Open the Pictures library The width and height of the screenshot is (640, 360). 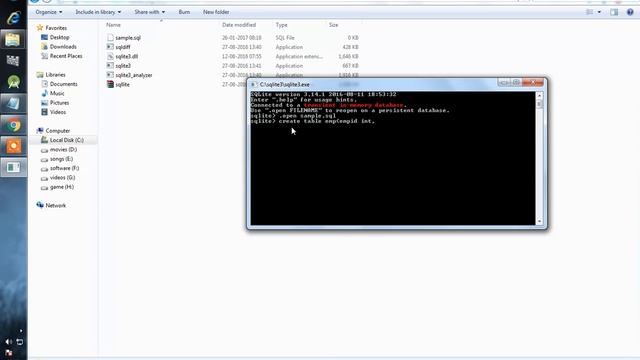click(55, 103)
